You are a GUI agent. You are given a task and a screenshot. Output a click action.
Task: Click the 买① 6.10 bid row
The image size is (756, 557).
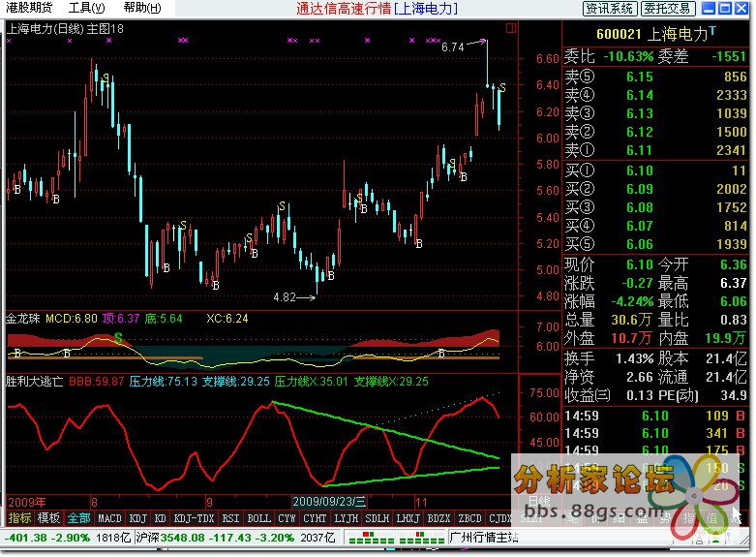tap(655, 170)
